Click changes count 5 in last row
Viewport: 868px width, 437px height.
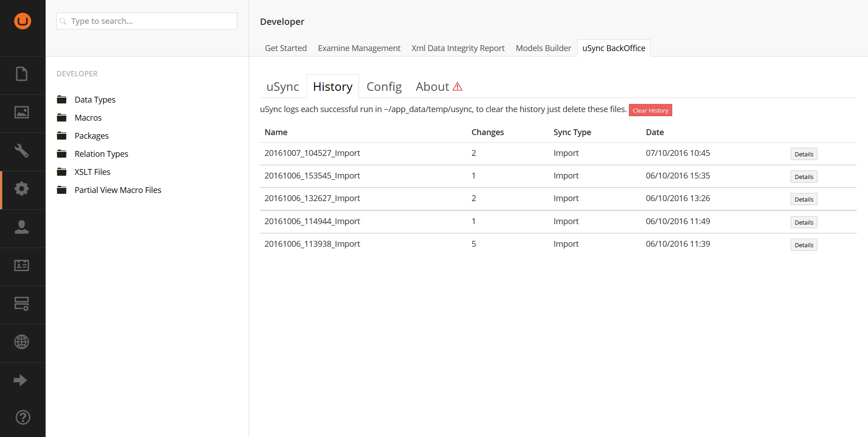(474, 244)
